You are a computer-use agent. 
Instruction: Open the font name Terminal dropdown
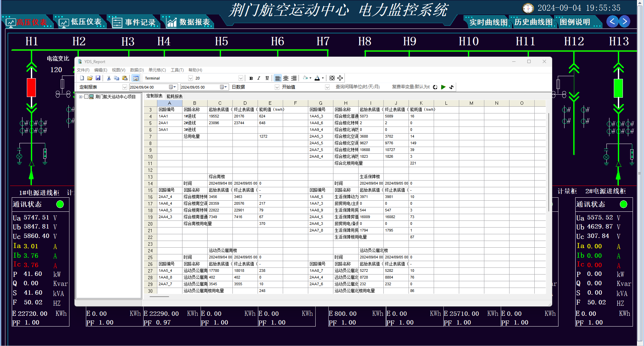pos(191,78)
